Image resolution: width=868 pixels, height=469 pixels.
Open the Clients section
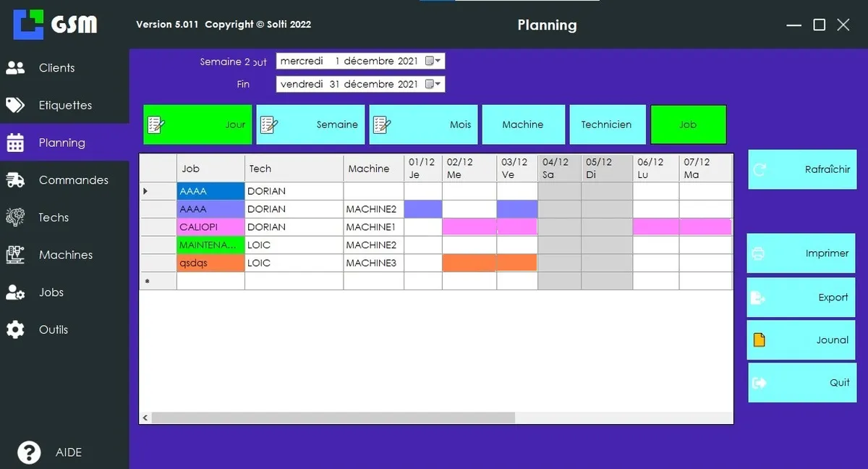point(64,68)
